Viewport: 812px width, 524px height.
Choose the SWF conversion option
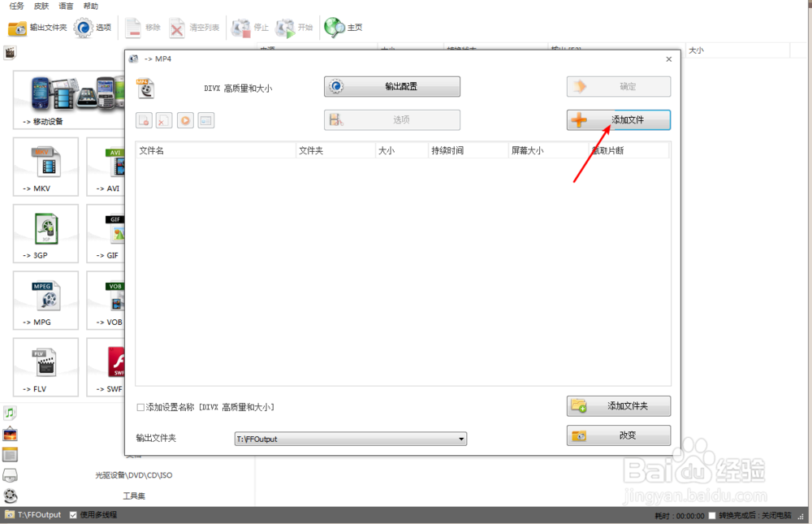114,366
